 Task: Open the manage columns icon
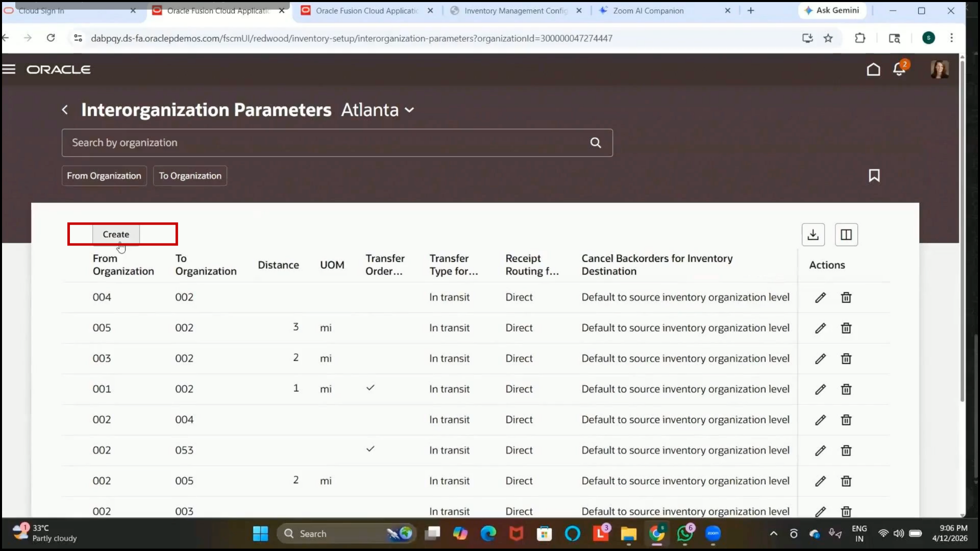(846, 235)
